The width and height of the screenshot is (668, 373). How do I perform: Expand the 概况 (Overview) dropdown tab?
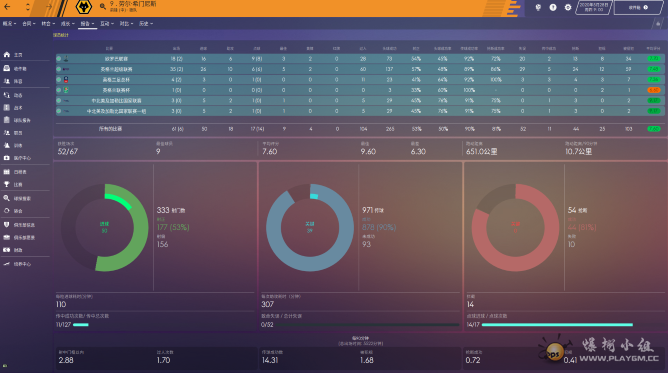[9, 24]
